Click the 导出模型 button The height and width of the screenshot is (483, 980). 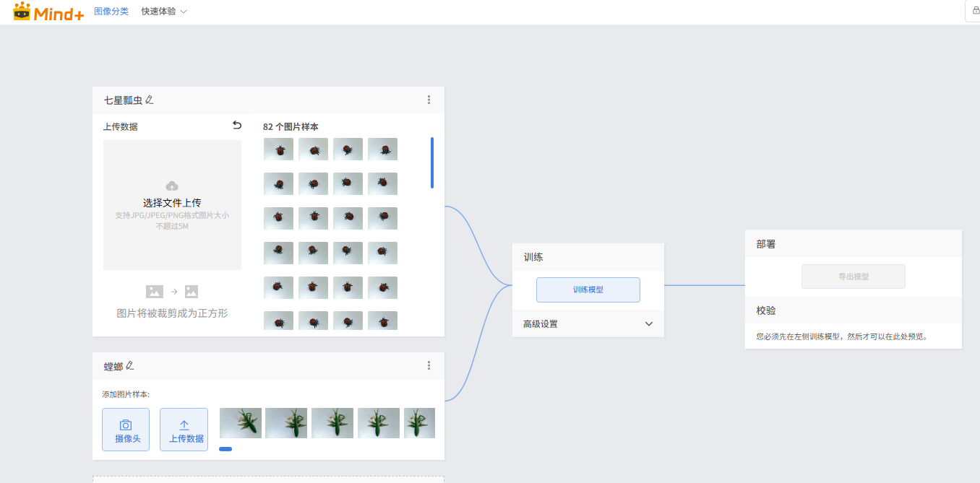853,277
